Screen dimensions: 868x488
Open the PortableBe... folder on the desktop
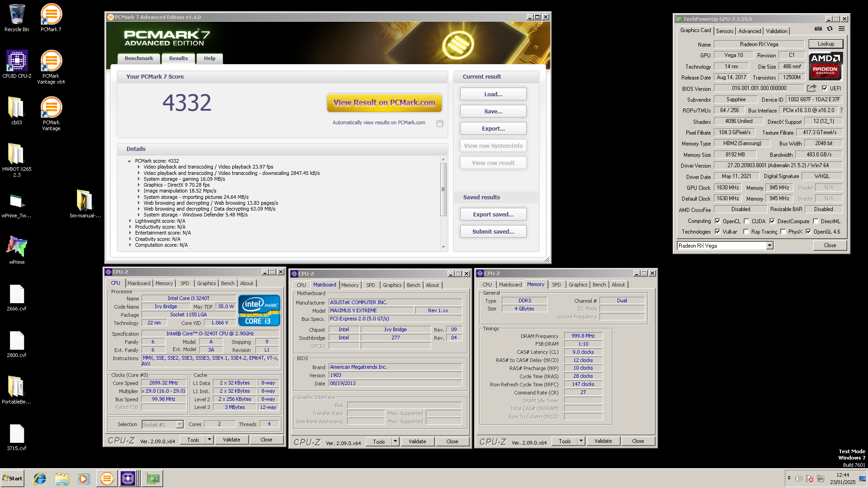tap(17, 390)
